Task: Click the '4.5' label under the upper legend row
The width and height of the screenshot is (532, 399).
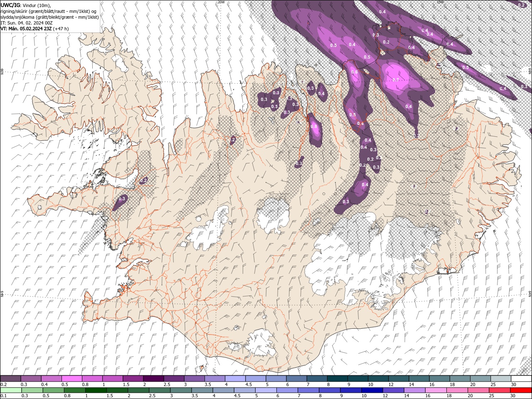Action: click(249, 384)
